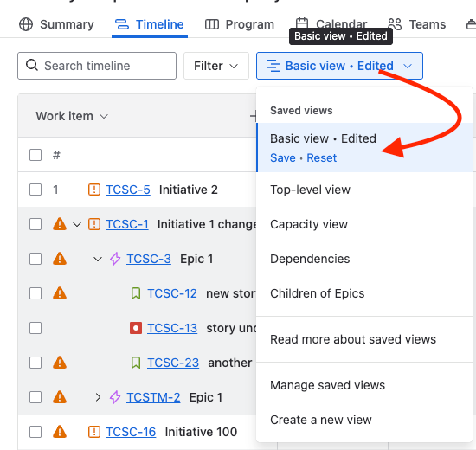This screenshot has width=476, height=450.
Task: Open the Summary tab
Action: (56, 24)
